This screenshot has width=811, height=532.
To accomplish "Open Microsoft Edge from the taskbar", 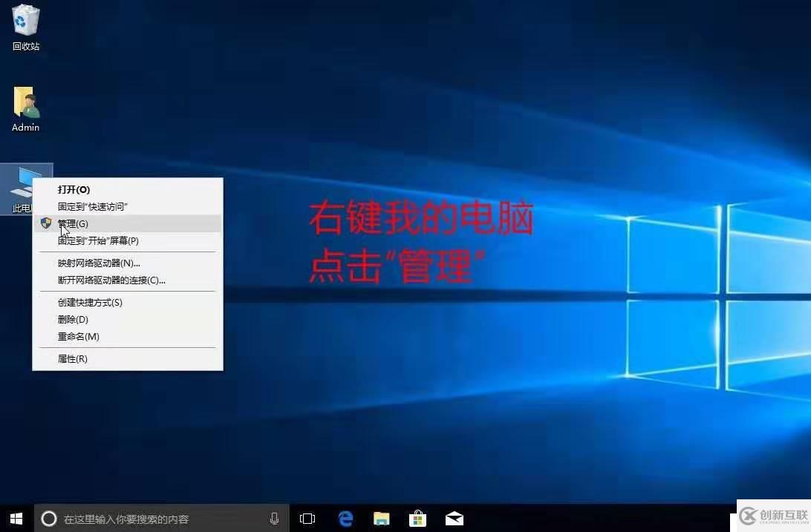I will [x=345, y=519].
